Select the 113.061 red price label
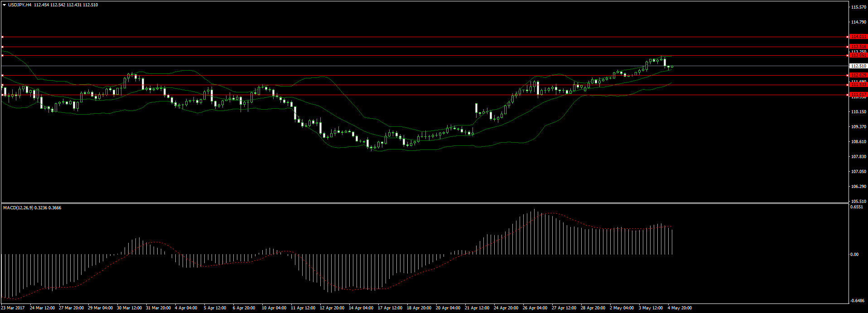This screenshot has width=868, height=313. tap(858, 55)
